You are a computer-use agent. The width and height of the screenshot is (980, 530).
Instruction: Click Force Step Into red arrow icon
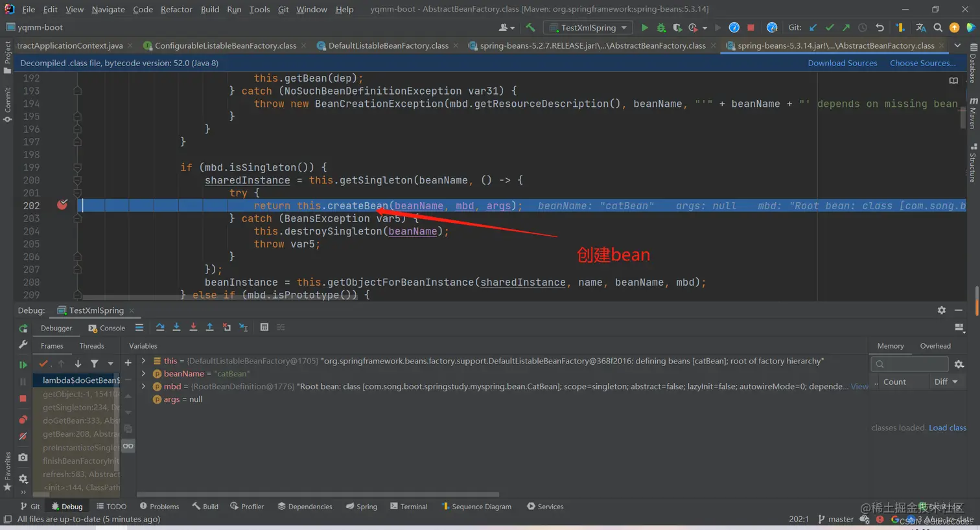[193, 327]
